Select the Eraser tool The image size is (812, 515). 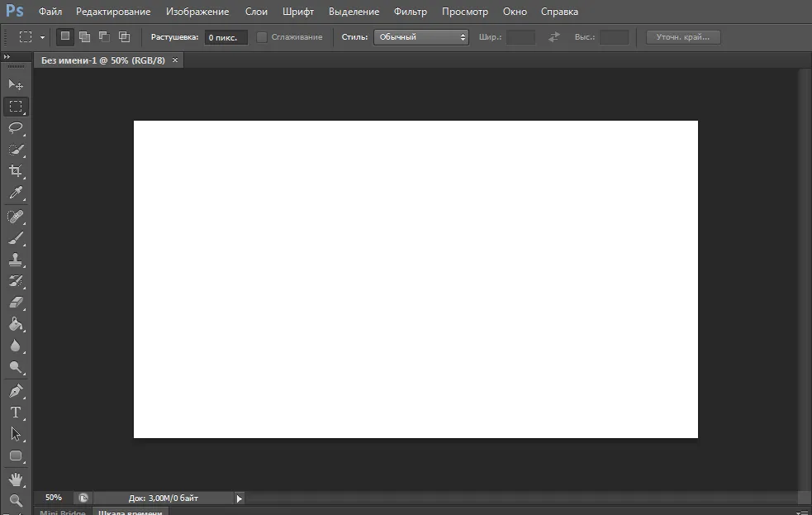click(16, 303)
